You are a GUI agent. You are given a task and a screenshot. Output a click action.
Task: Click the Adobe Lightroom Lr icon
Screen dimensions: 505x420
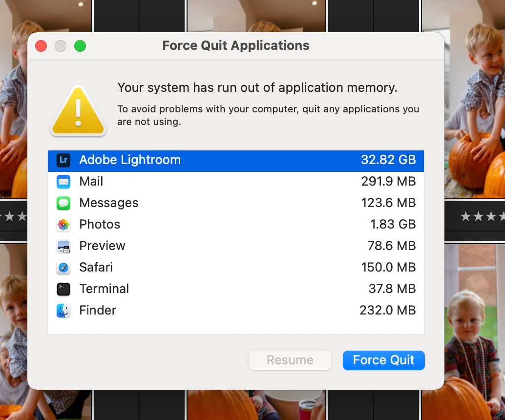[63, 160]
